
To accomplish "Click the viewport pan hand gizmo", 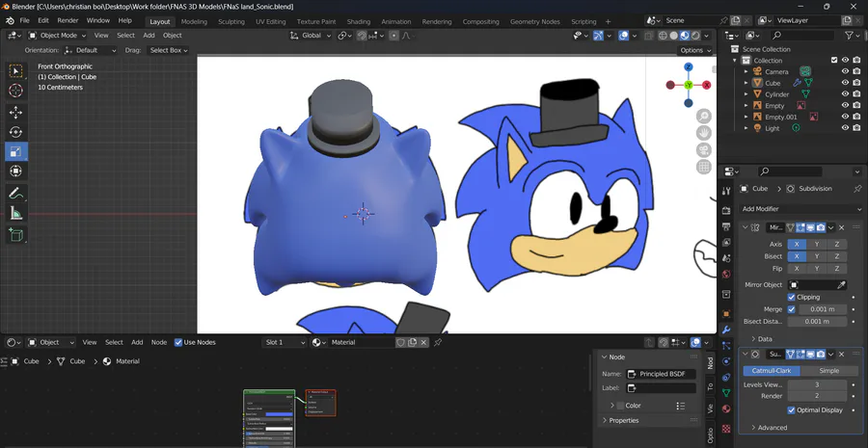I will [704, 133].
